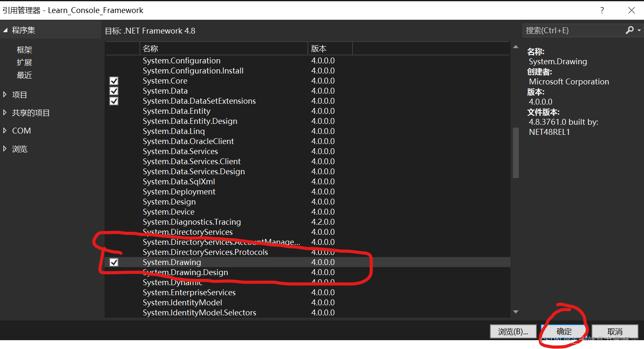This screenshot has width=644, height=349.
Task: Select the System.IdentityModel row
Action: click(308, 303)
